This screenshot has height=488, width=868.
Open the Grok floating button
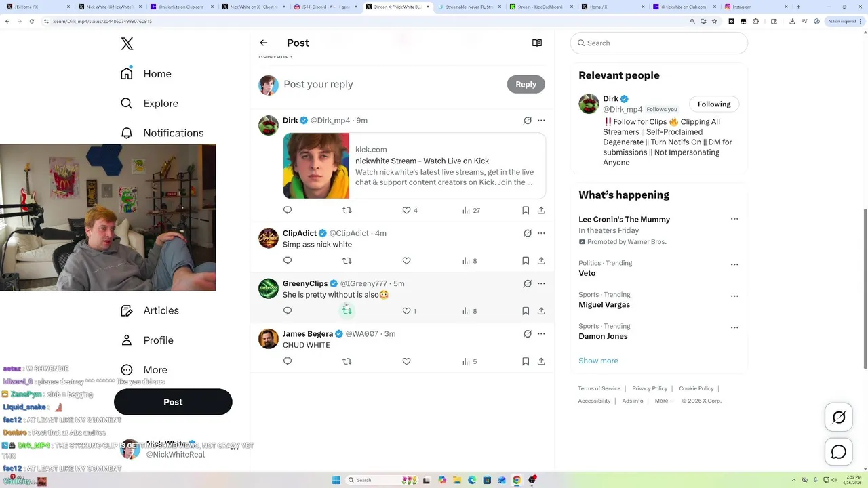(839, 418)
